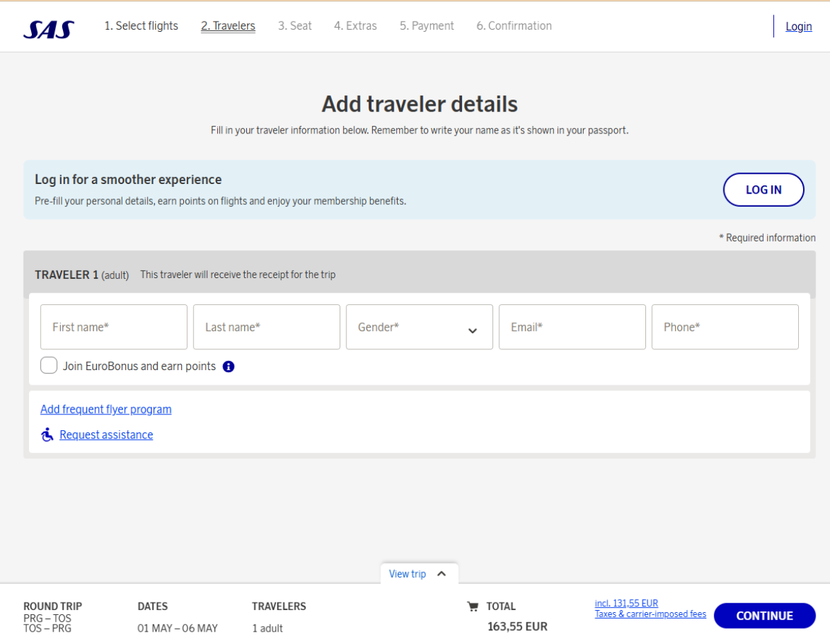Viewport: 830px width, 644px height.
Task: Click the Login link in header
Action: tap(798, 26)
